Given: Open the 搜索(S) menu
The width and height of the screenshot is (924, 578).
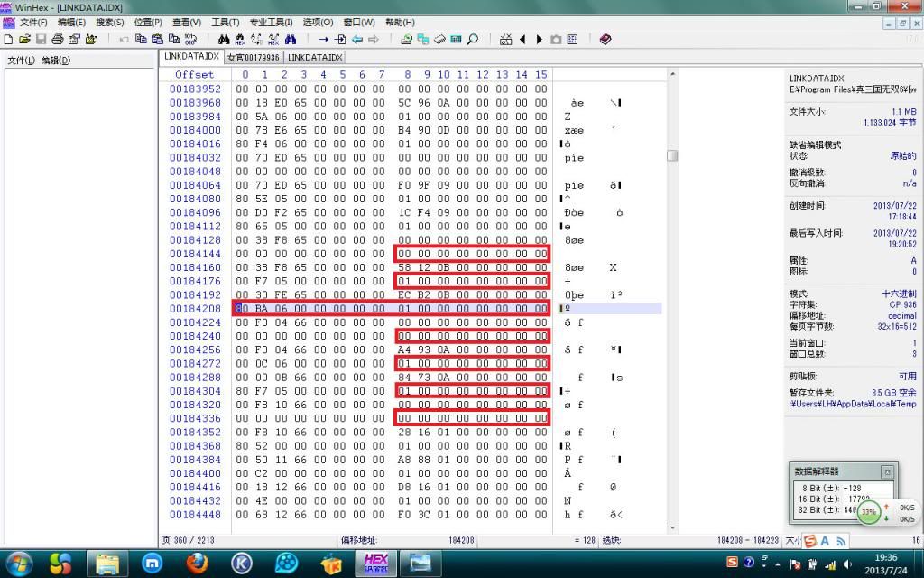Looking at the screenshot, I should 110,22.
